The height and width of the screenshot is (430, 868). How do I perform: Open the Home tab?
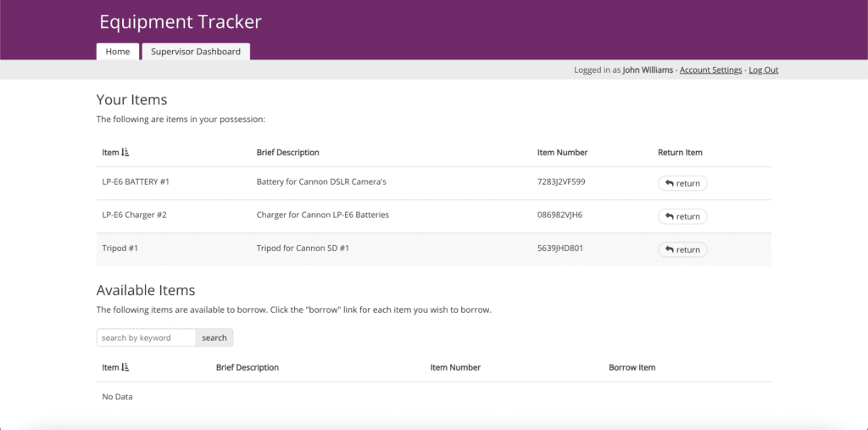pyautogui.click(x=117, y=52)
